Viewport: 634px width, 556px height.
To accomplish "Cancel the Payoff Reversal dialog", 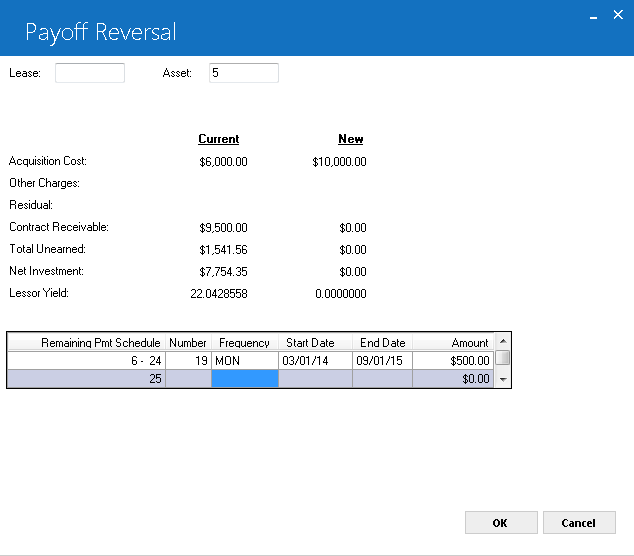I will (579, 522).
